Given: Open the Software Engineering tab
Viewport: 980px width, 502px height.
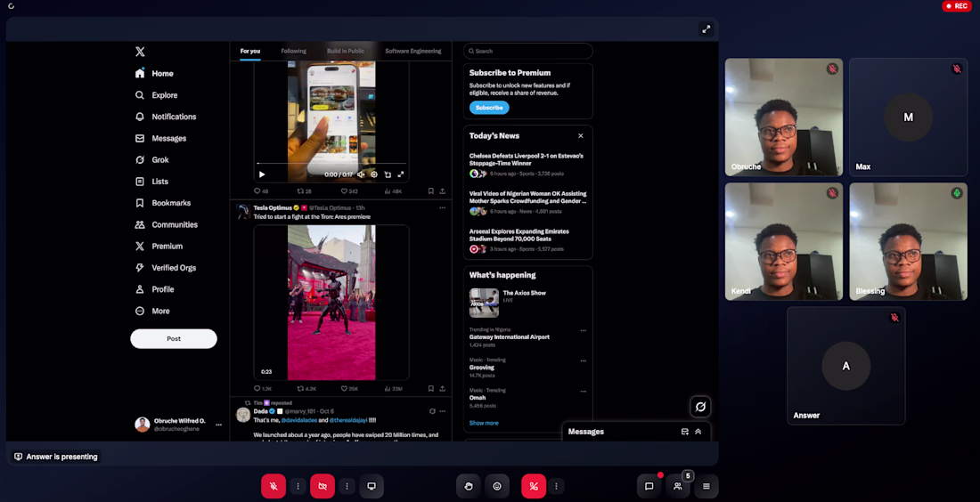Looking at the screenshot, I should coord(412,52).
